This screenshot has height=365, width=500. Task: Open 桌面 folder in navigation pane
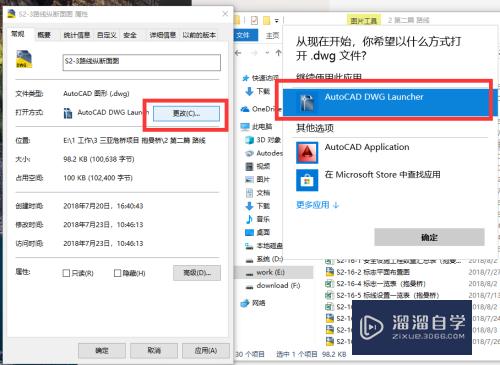(258, 232)
